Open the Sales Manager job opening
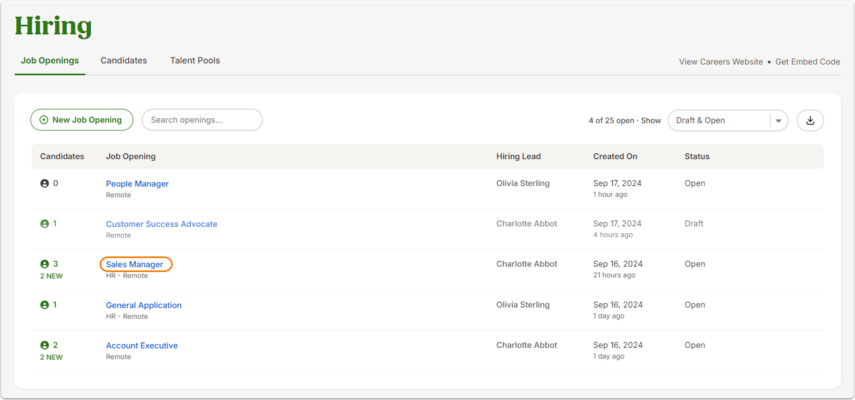This screenshot has width=855, height=400. point(135,264)
